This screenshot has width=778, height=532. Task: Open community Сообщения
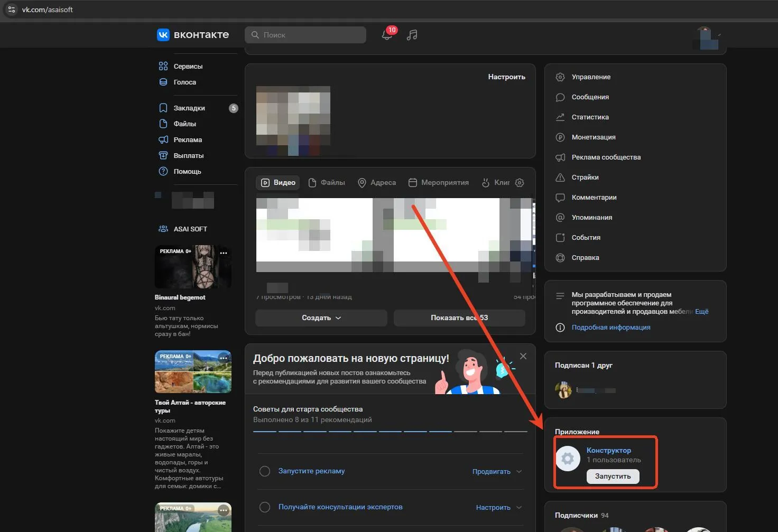click(x=582, y=97)
